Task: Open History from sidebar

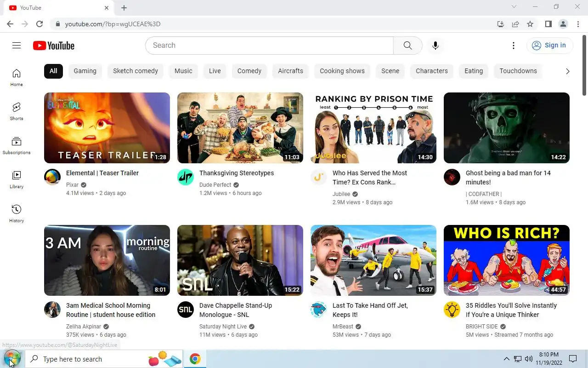Action: point(17,213)
